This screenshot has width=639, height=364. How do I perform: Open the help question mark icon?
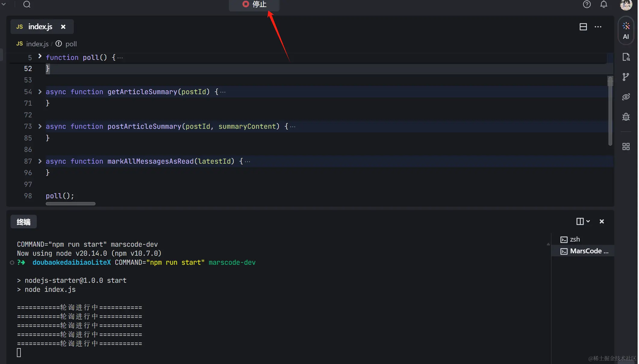(x=587, y=4)
